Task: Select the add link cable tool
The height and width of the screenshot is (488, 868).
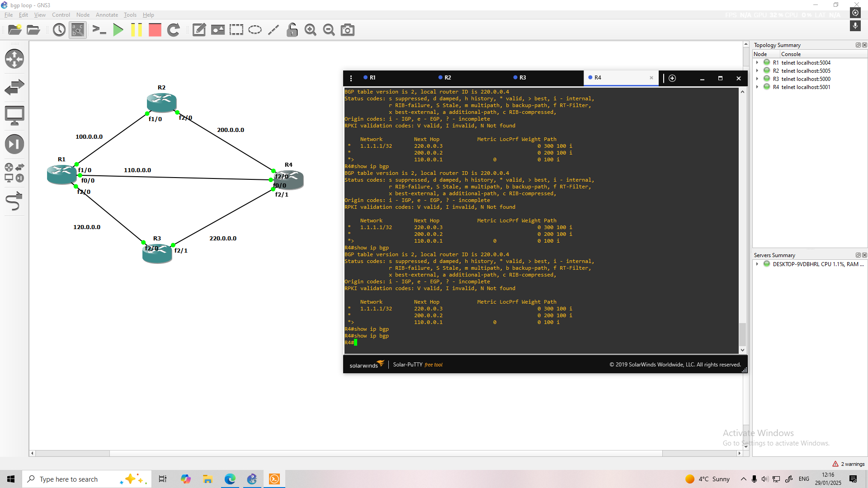Action: click(14, 202)
